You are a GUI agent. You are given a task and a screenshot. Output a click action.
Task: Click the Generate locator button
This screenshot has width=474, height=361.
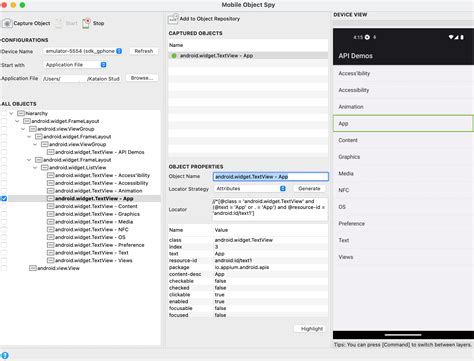point(309,189)
